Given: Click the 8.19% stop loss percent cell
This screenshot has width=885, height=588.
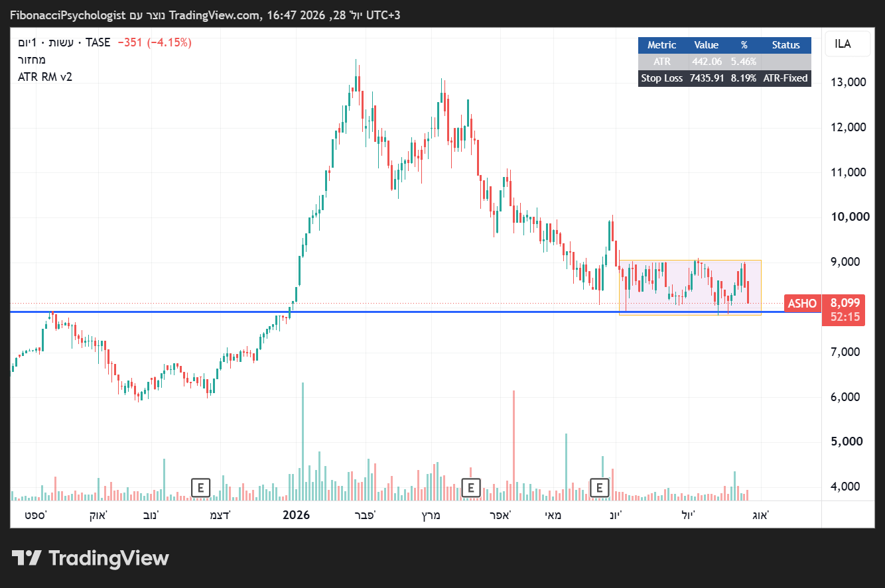Looking at the screenshot, I should point(744,78).
